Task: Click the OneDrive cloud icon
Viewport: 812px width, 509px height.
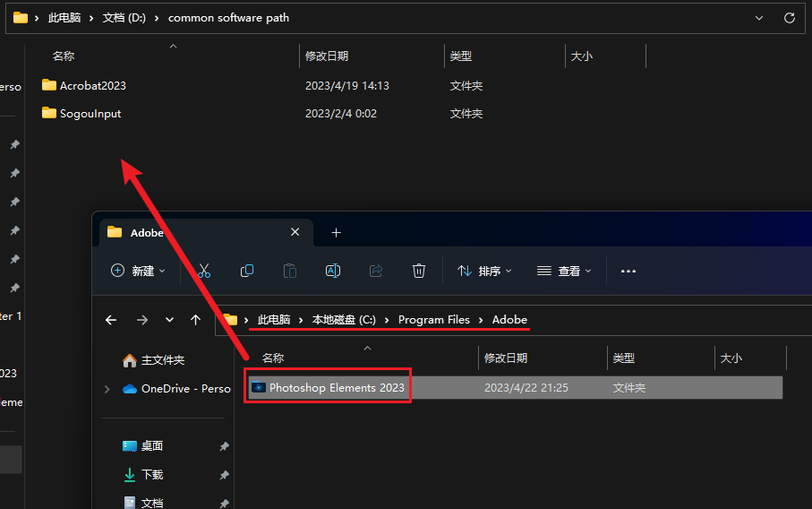Action: coord(130,389)
